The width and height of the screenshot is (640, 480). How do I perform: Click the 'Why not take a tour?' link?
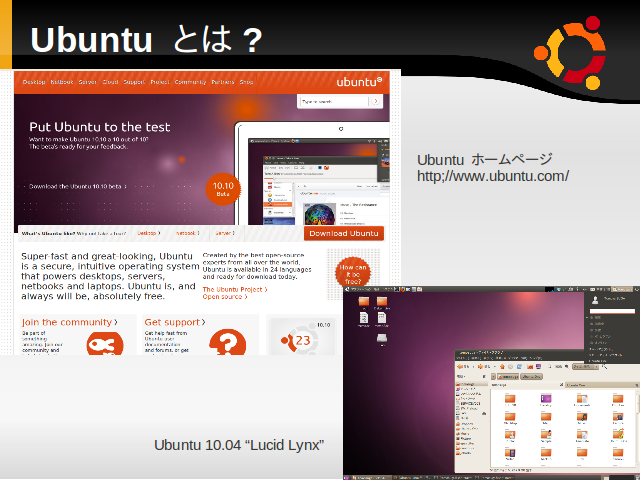click(101, 233)
